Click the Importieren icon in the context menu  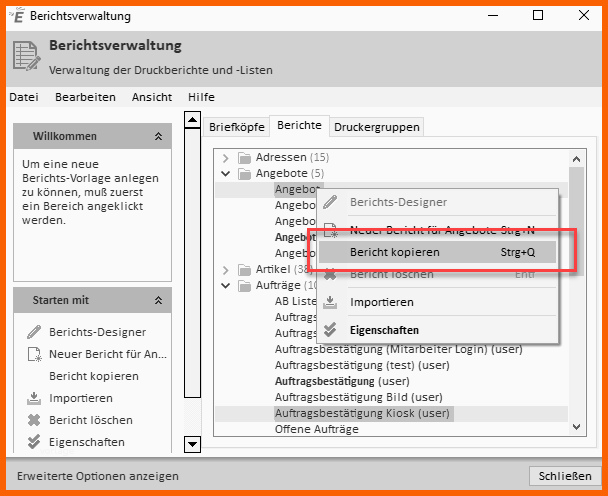tap(331, 302)
